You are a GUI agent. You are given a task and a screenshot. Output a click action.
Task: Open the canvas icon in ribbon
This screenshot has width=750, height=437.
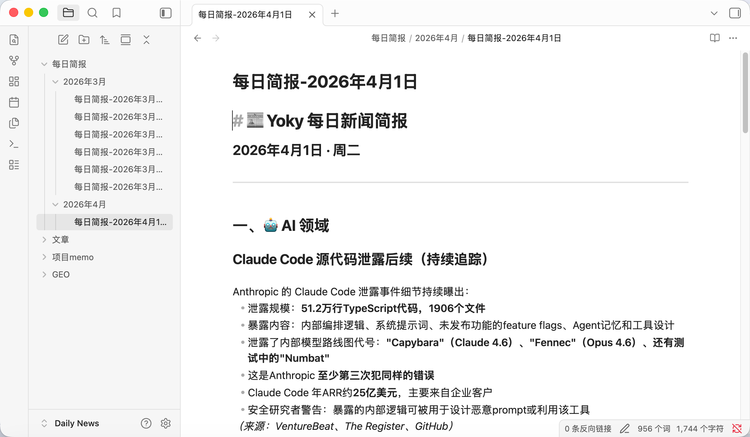[14, 81]
